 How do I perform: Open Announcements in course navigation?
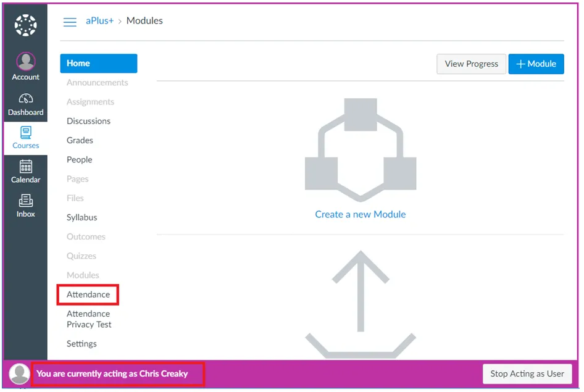tap(97, 83)
